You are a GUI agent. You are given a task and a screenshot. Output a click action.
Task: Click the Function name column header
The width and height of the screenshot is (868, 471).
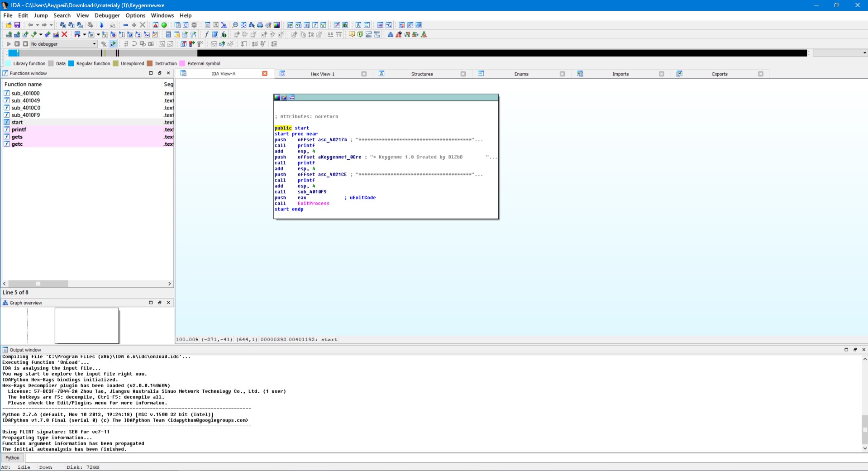point(81,84)
